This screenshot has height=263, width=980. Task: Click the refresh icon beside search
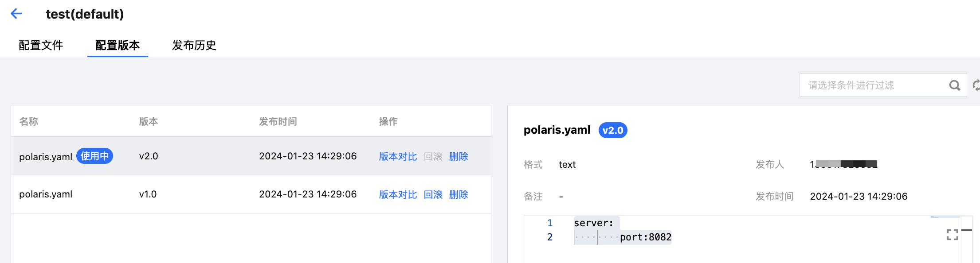[x=976, y=85]
